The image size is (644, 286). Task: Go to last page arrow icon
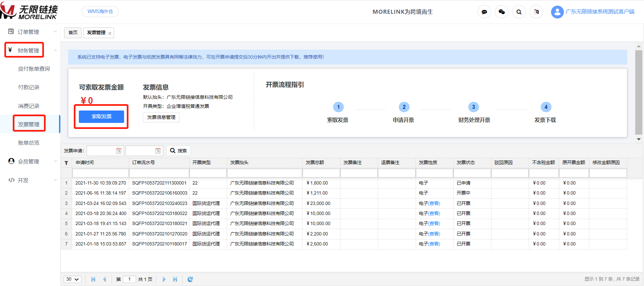pos(175,279)
